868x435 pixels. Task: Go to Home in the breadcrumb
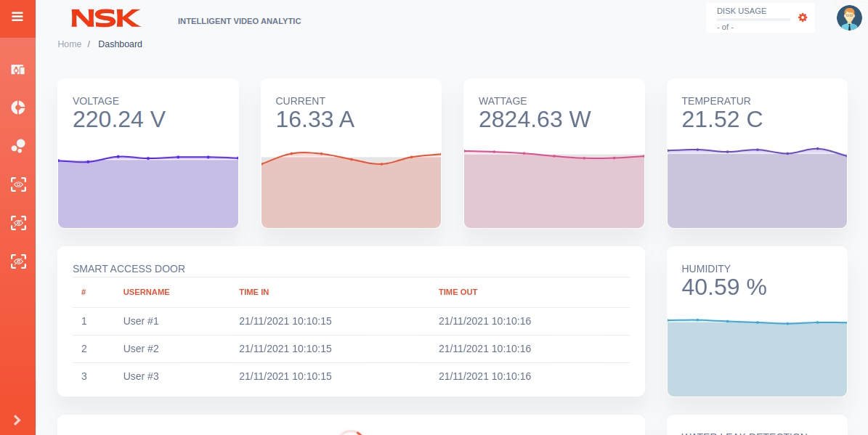70,44
